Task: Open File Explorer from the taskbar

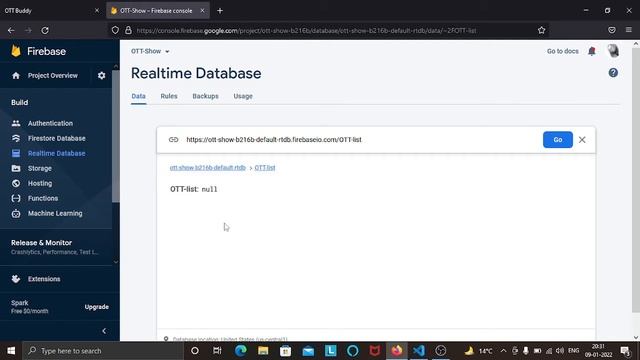Action: point(263,351)
